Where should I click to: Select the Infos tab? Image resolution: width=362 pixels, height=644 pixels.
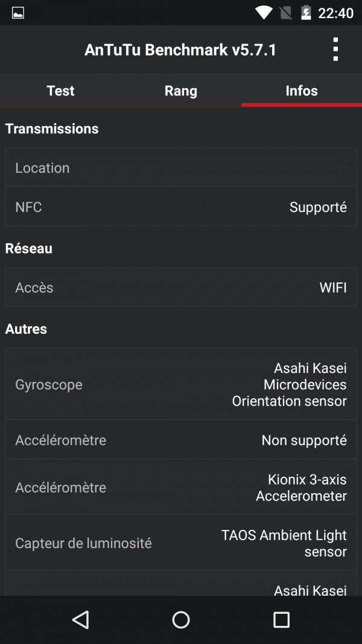(302, 91)
